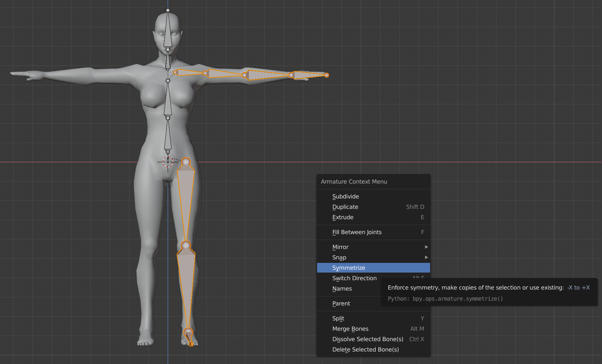Click the knee joint sphere
602x364 pixels.
[186, 245]
